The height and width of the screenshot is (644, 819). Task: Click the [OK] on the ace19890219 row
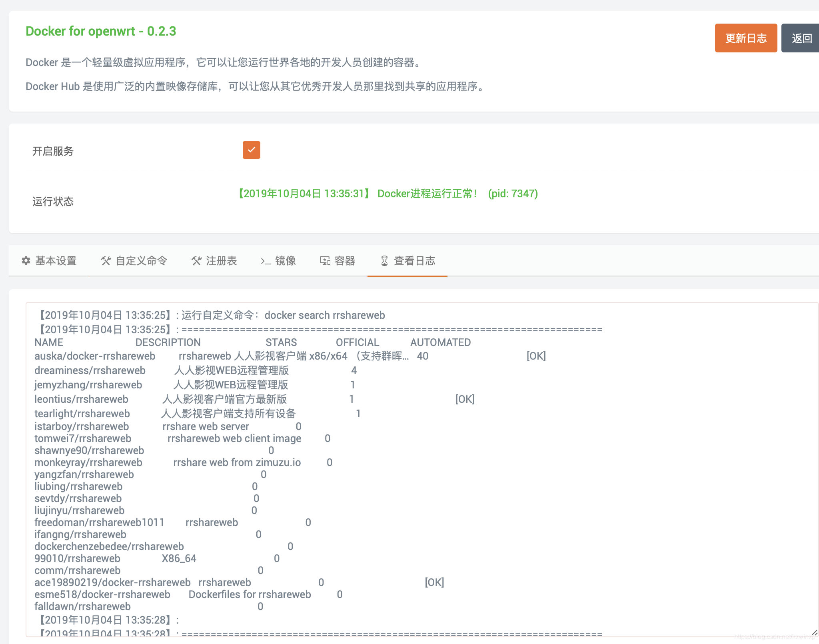coord(434,582)
